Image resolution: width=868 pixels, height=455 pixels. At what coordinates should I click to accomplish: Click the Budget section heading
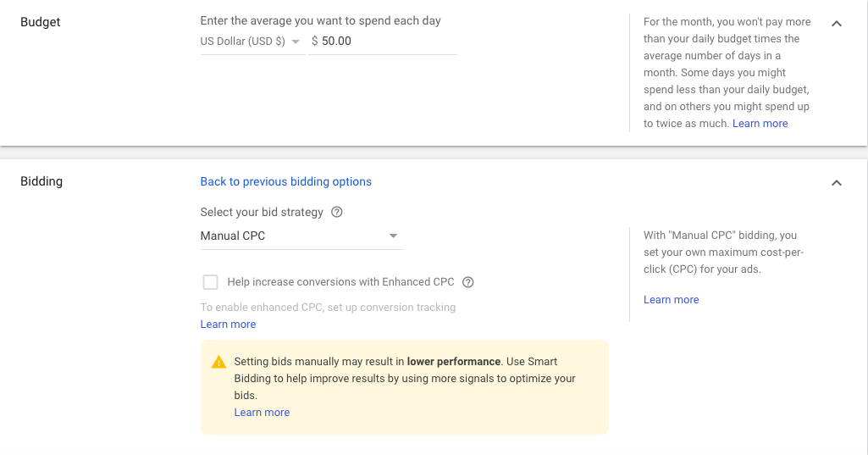point(41,21)
